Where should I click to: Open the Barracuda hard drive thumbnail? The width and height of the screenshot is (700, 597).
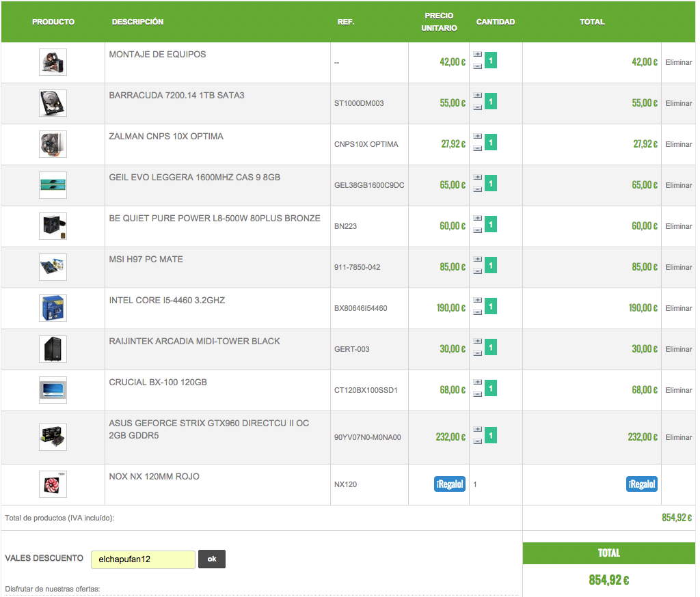click(53, 103)
